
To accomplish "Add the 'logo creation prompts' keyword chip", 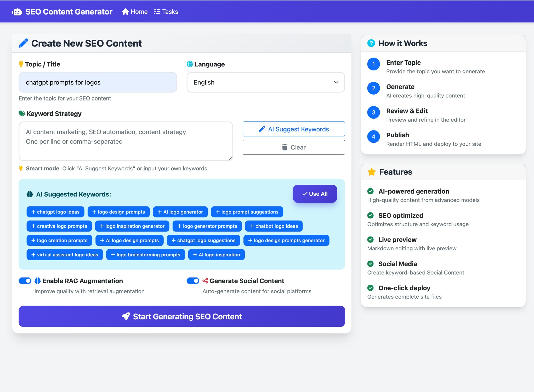I will (59, 240).
